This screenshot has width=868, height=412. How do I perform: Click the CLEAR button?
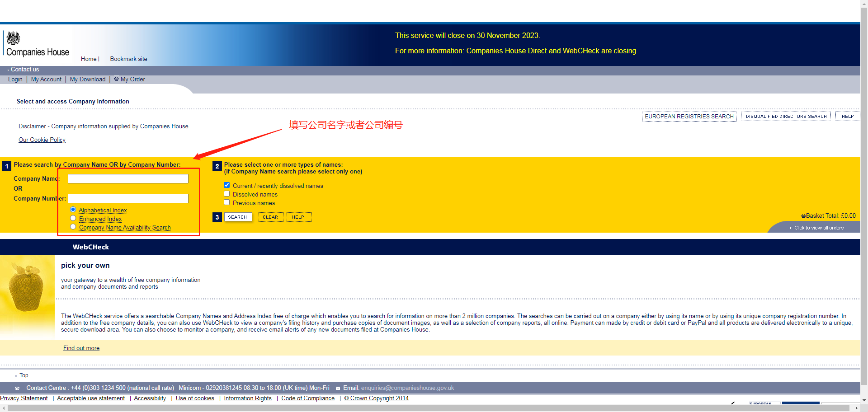point(270,217)
